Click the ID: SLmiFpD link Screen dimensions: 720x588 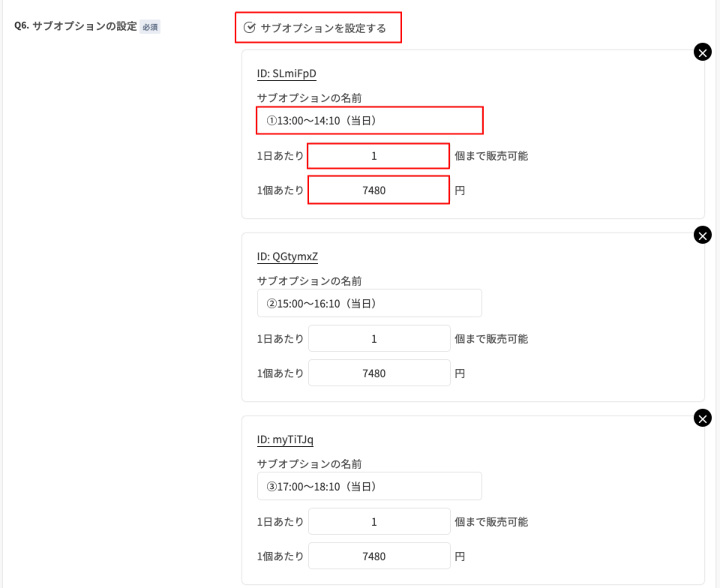tap(286, 74)
